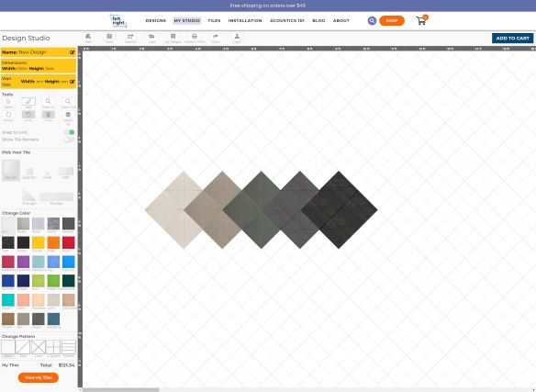Click the printer Preview/Print icon
536x392 pixels.
coord(195,36)
